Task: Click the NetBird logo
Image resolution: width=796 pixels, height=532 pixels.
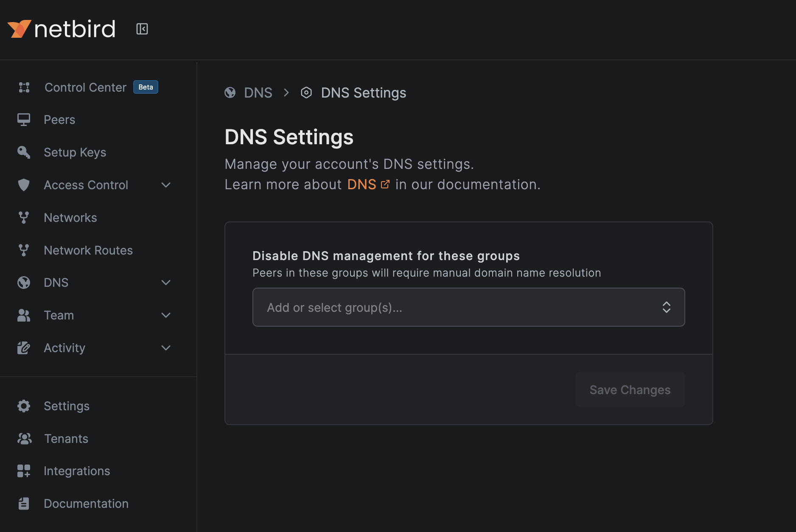Action: coord(62,28)
